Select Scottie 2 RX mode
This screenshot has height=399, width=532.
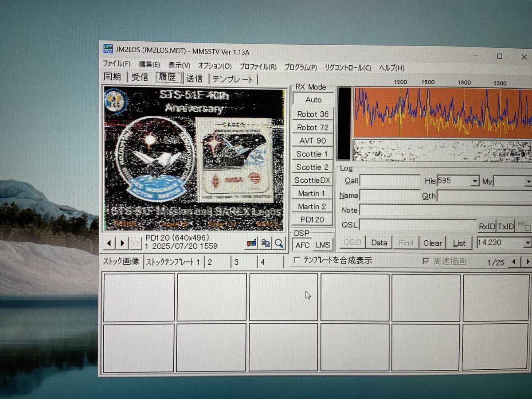[313, 167]
